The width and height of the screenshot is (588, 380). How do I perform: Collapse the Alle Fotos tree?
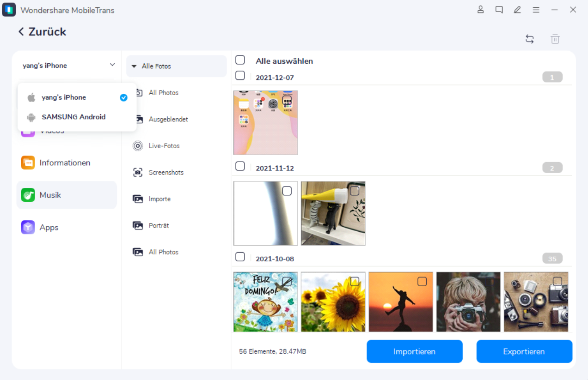pos(134,66)
